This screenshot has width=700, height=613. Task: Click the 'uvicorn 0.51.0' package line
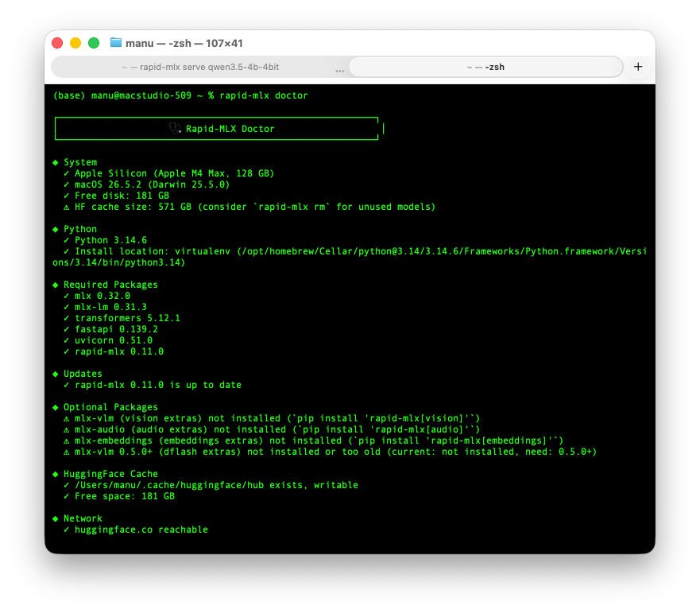pos(114,340)
